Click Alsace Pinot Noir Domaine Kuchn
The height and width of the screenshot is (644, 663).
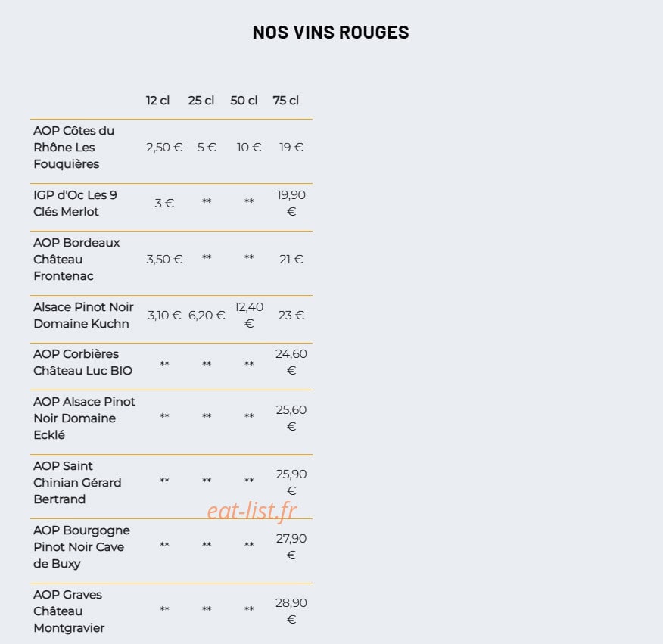point(83,315)
